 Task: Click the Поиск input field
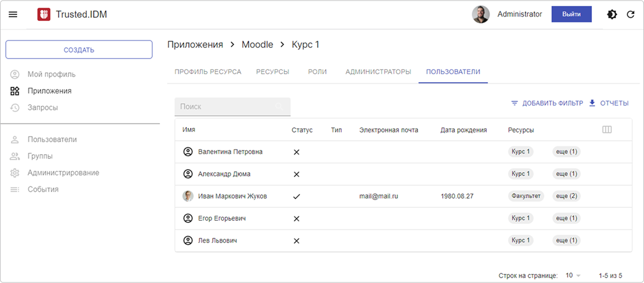[x=232, y=107]
